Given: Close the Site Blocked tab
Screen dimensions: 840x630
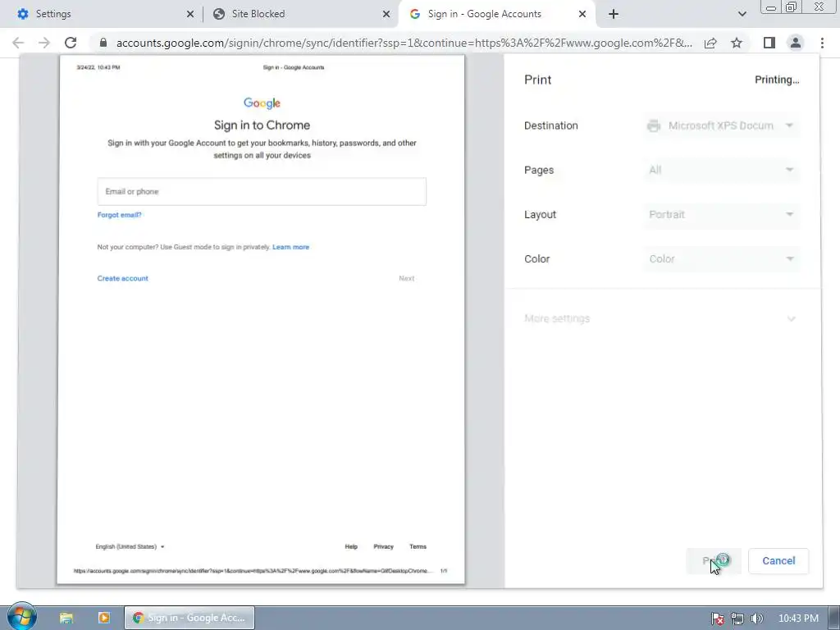Looking at the screenshot, I should pos(386,14).
